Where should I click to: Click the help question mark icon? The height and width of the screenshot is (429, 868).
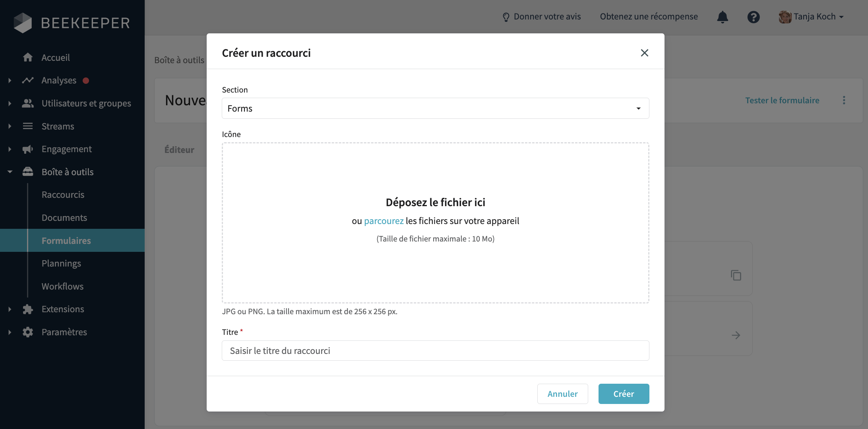click(753, 17)
